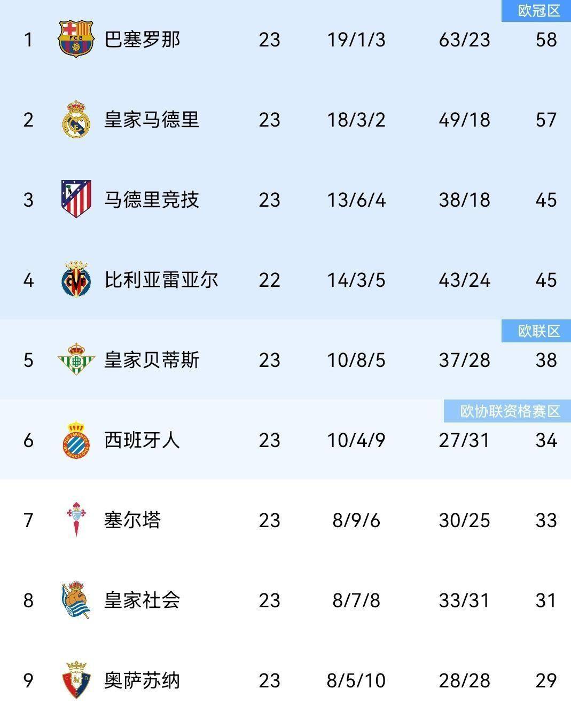Click the Espanyol club crest
This screenshot has height=728, width=571.
[76, 440]
